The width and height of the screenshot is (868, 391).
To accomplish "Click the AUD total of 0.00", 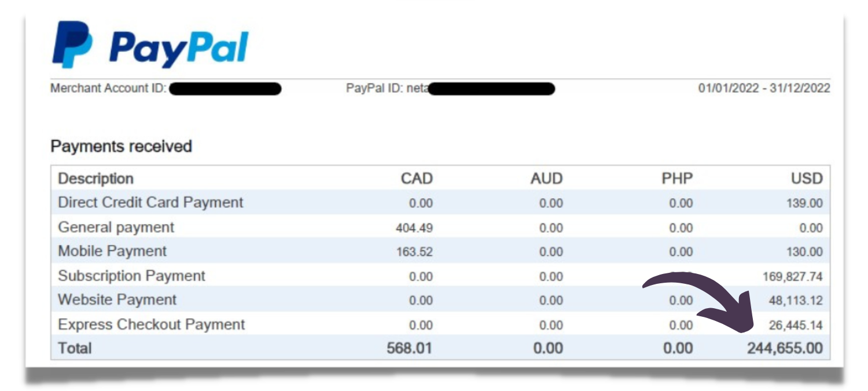I will click(x=547, y=349).
